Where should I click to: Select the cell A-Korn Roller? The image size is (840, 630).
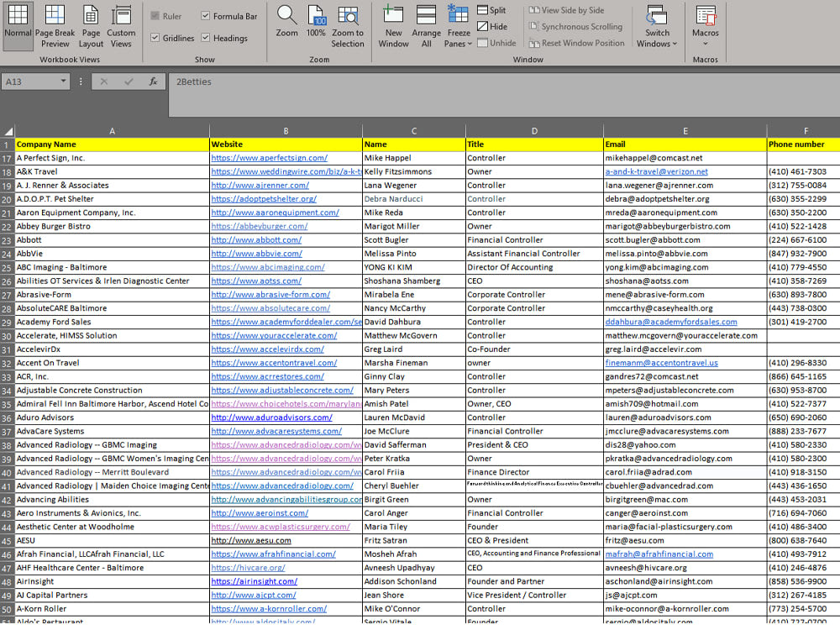112,608
